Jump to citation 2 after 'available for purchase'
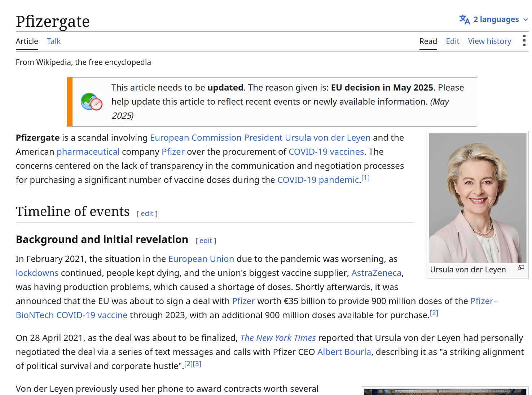The height and width of the screenshot is (395, 532). 434,313
